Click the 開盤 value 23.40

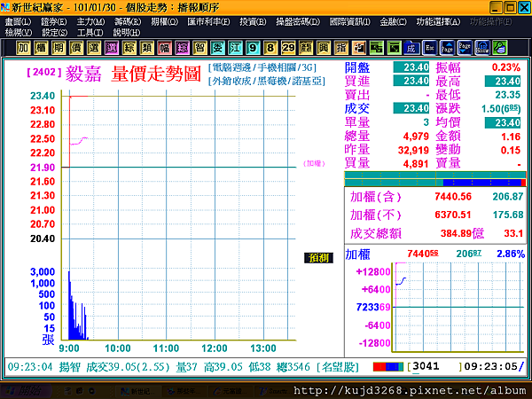tap(411, 67)
